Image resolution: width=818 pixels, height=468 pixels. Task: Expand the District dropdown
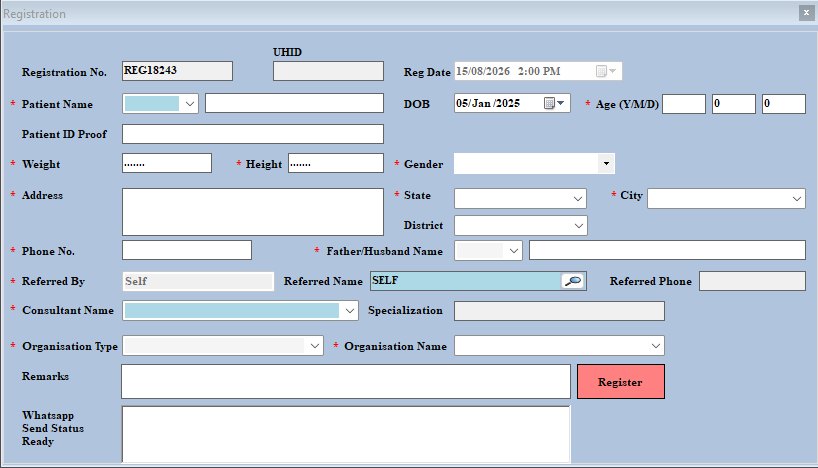coord(579,226)
